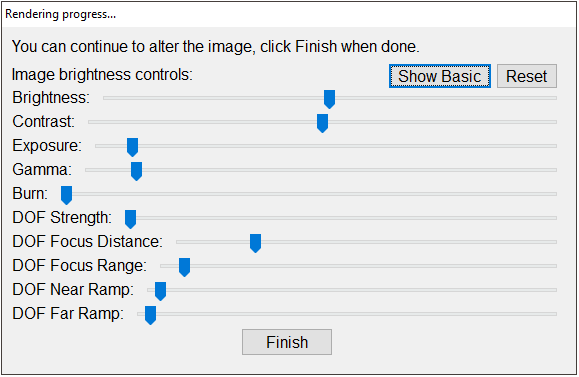Screen dimensions: 579x377
Task: Click the Burn slider's empty track beyond handle
Action: tap(314, 194)
